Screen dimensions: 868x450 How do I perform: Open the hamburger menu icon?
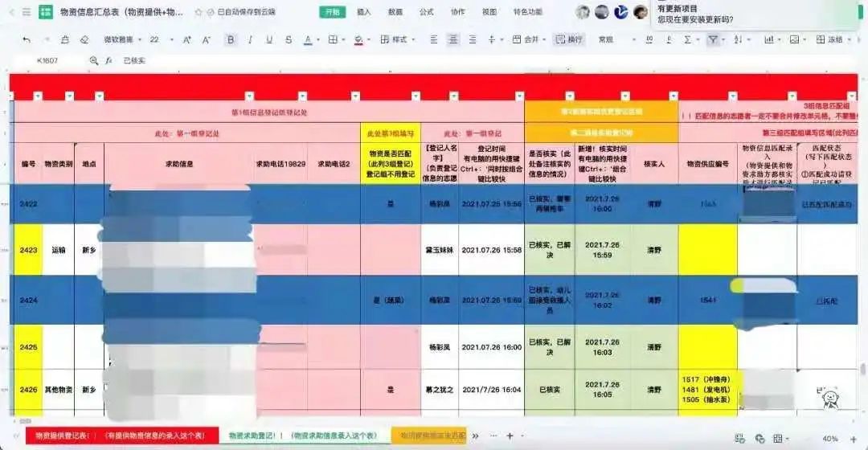pos(26,11)
